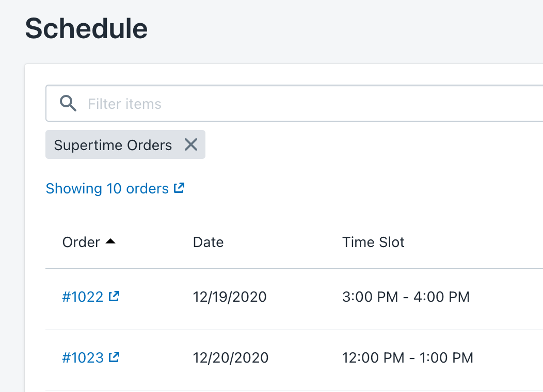543x392 pixels.
Task: Focus the Filter items search field
Action: coord(310,104)
